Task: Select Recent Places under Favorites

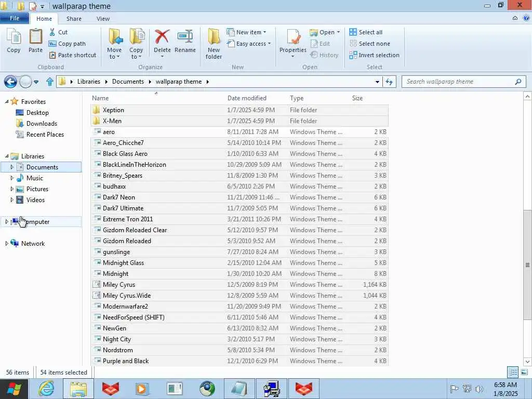Action: [x=39, y=135]
